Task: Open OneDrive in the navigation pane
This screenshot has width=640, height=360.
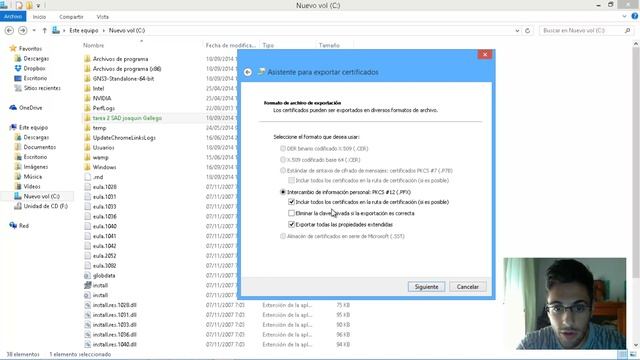Action: point(31,108)
